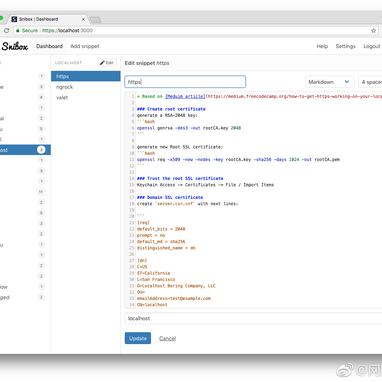
Task: Click Logout in the top navigation
Action: click(372, 46)
